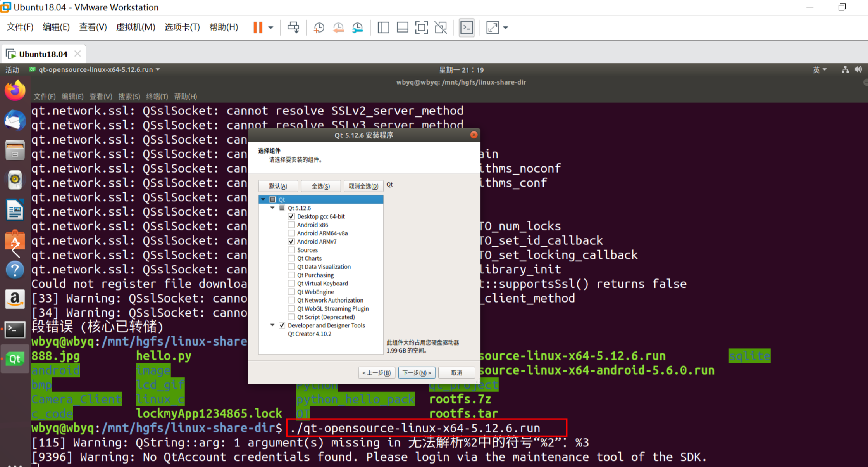Check the Android x86 component
The width and height of the screenshot is (868, 467).
coord(291,225)
